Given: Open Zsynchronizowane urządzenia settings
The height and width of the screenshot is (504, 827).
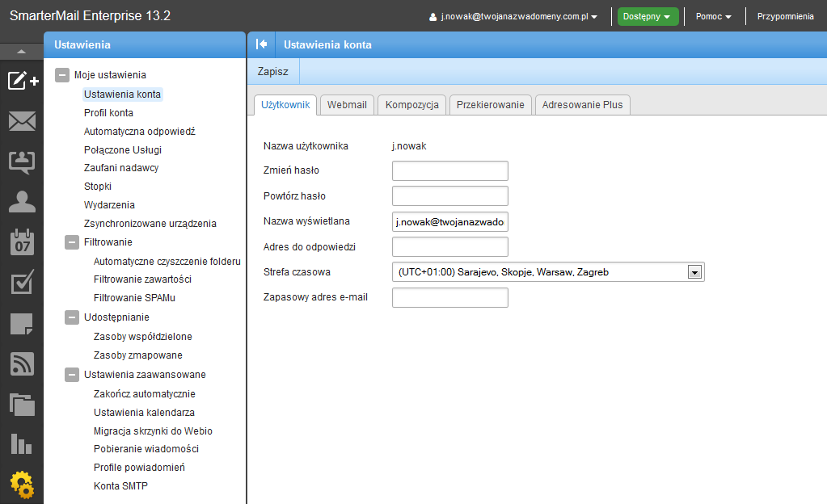Looking at the screenshot, I should pyautogui.click(x=150, y=224).
